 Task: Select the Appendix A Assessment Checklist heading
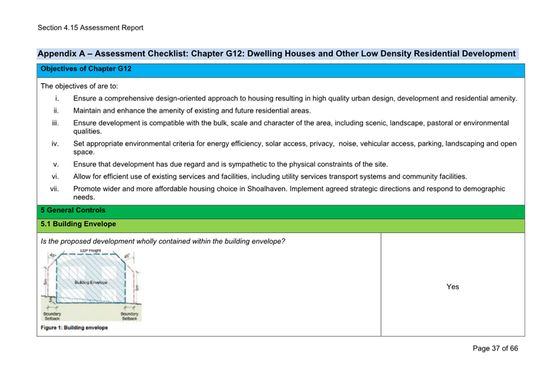[276, 54]
